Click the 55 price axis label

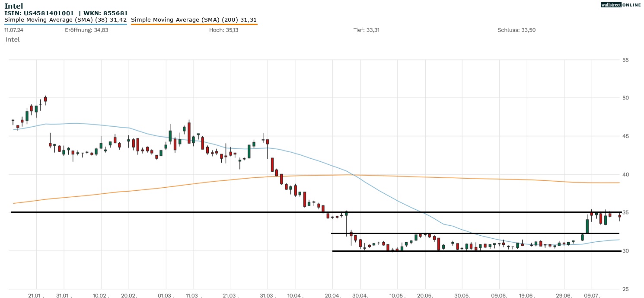click(625, 60)
